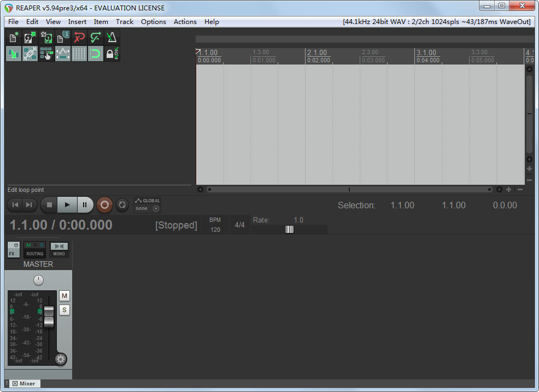Toggle snap magnet toolbar button

tap(96, 54)
